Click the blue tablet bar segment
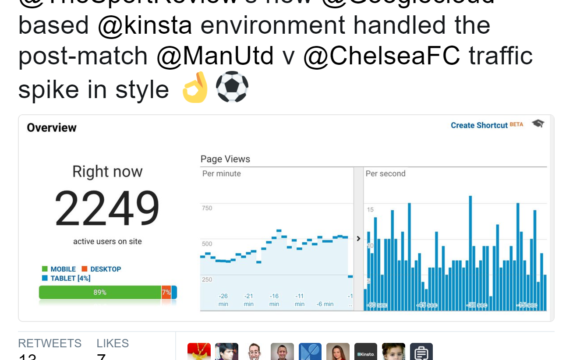 174,292
